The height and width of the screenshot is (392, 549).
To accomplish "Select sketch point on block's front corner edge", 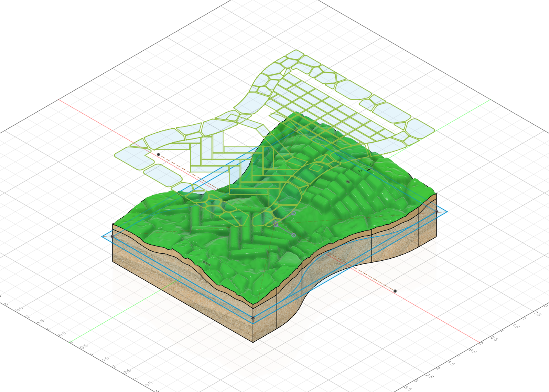I will [x=253, y=318].
